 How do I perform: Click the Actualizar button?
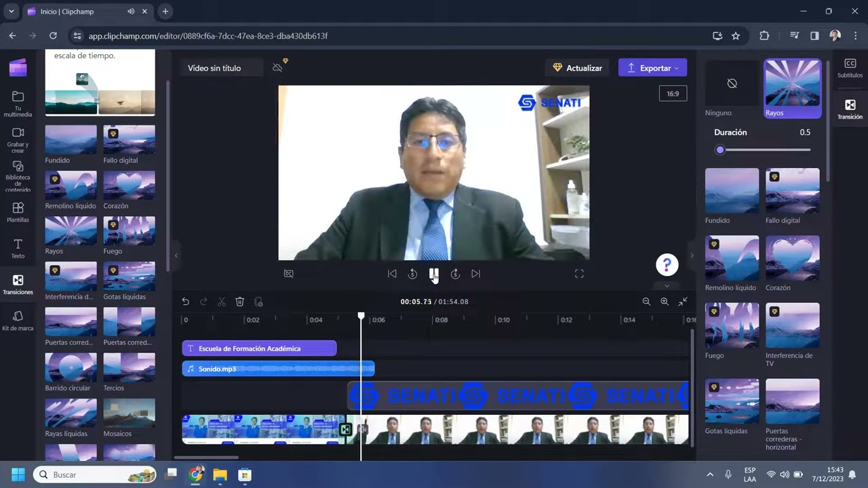point(578,68)
